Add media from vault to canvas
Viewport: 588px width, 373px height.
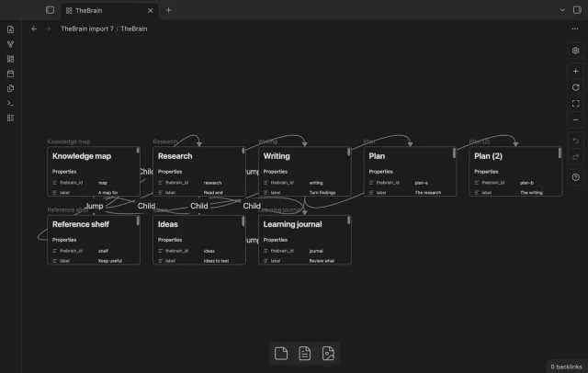point(328,353)
